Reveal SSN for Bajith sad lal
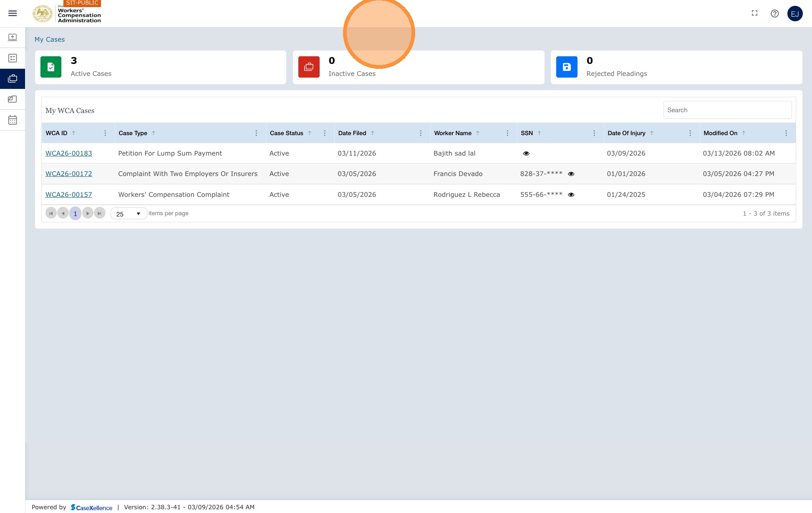Screen dimensions: 812x513 (x=526, y=153)
